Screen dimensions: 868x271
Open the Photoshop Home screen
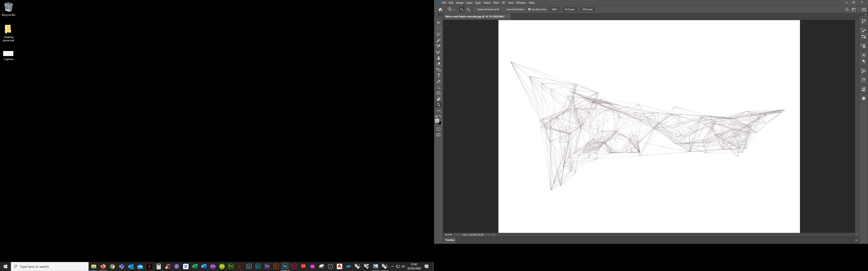point(440,9)
